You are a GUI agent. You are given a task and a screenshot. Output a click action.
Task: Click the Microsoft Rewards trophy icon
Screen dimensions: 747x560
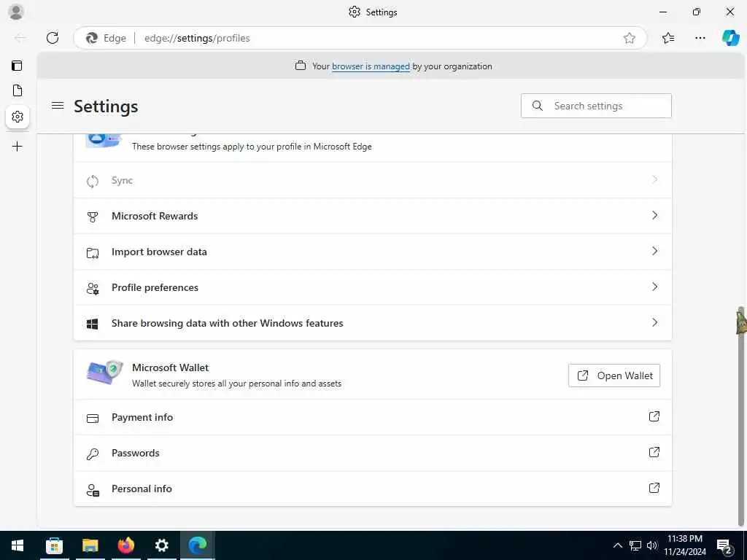pos(93,217)
